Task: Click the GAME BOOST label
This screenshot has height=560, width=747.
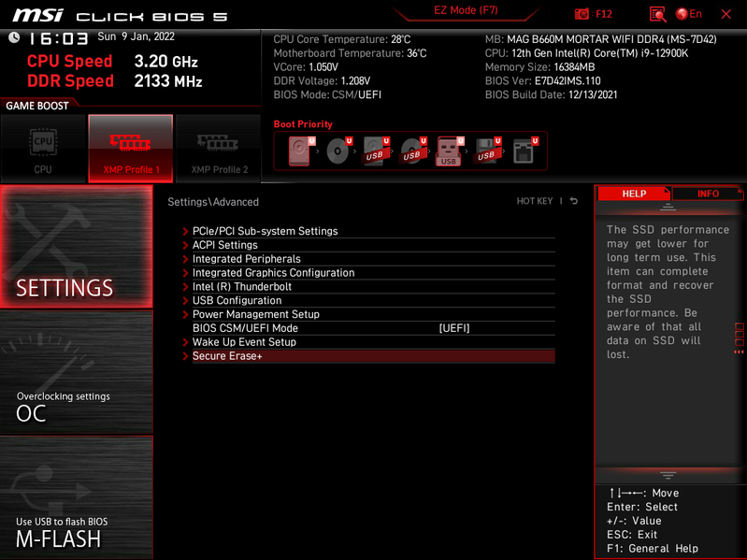Action: point(37,106)
